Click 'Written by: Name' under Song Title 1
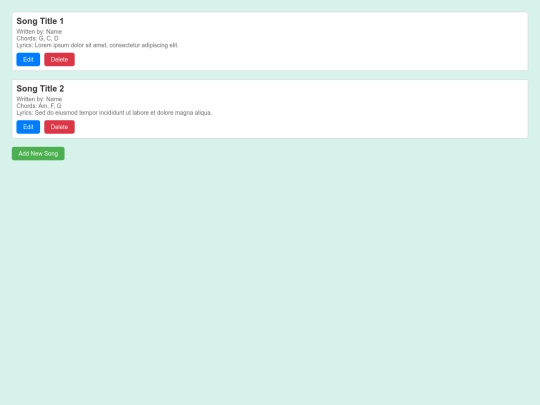 pyautogui.click(x=39, y=32)
